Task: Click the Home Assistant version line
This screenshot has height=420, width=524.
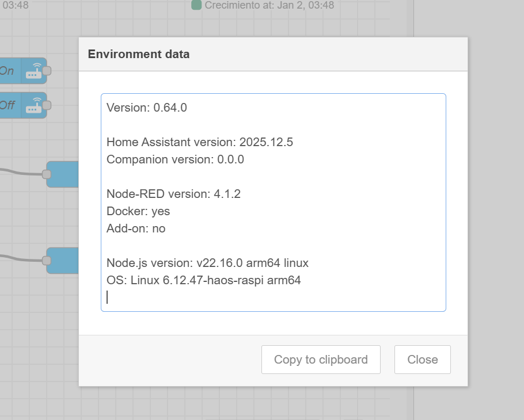Action: pyautogui.click(x=200, y=142)
